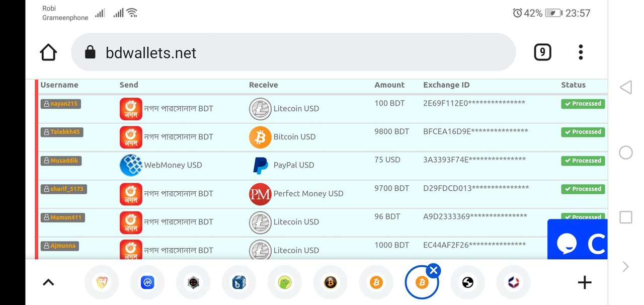Switch to the hexagon logo tab

click(x=514, y=282)
